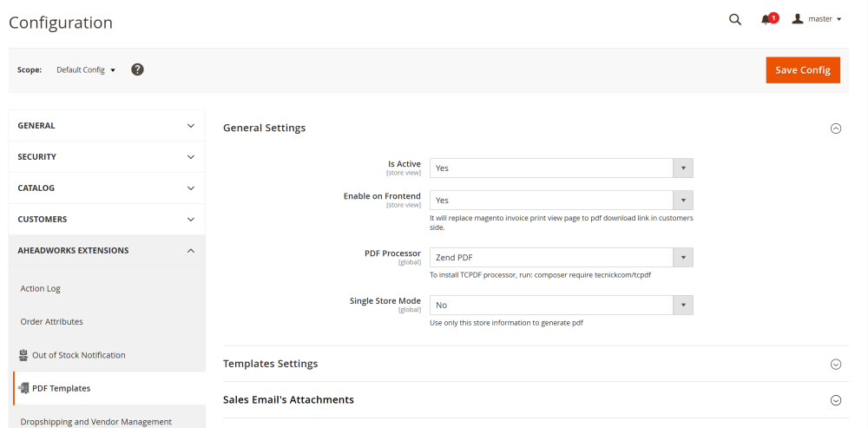Open Out of Stock Notification settings
868x428 pixels.
[x=79, y=355]
